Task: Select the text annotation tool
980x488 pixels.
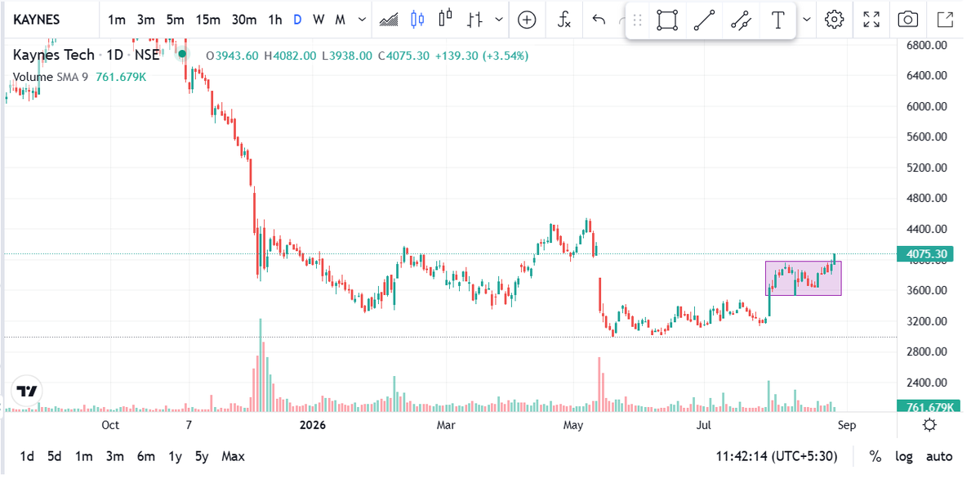Action: (x=777, y=20)
